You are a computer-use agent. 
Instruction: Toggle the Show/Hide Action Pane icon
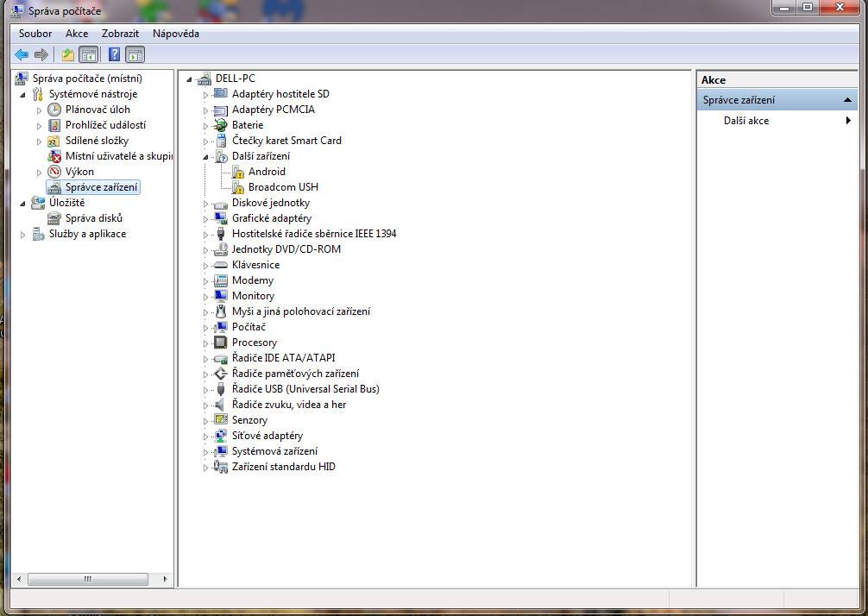coord(135,55)
